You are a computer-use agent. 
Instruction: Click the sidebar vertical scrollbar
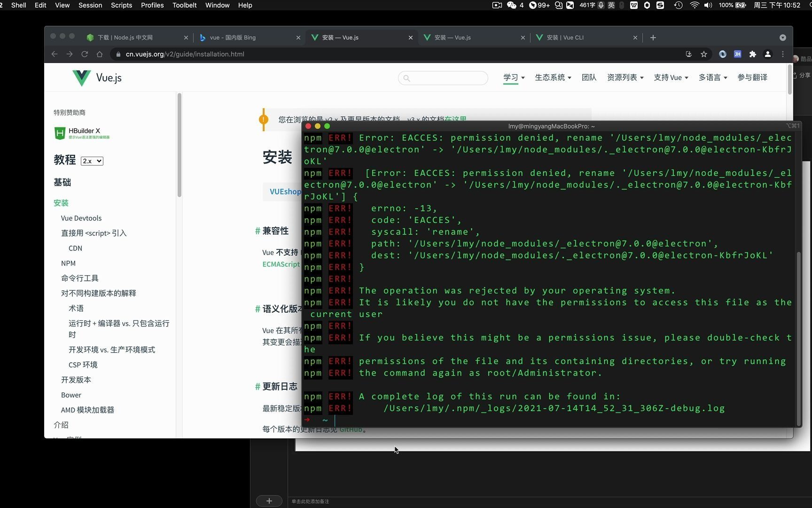pos(179,146)
